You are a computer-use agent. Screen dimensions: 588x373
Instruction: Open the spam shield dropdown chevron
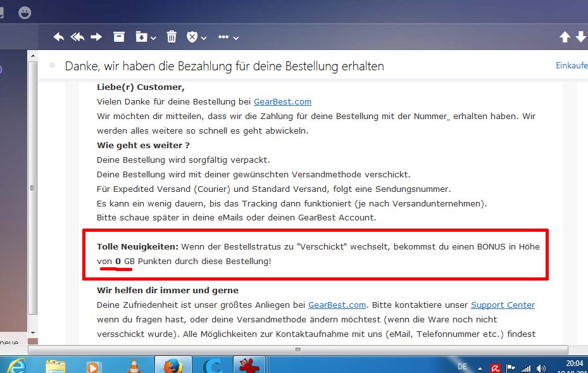(204, 38)
